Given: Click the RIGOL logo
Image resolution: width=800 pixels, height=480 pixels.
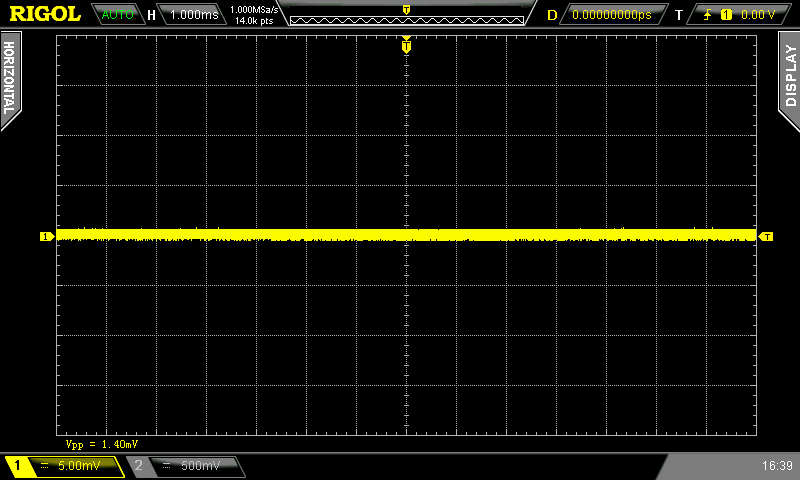Looking at the screenshot, I should click(45, 14).
